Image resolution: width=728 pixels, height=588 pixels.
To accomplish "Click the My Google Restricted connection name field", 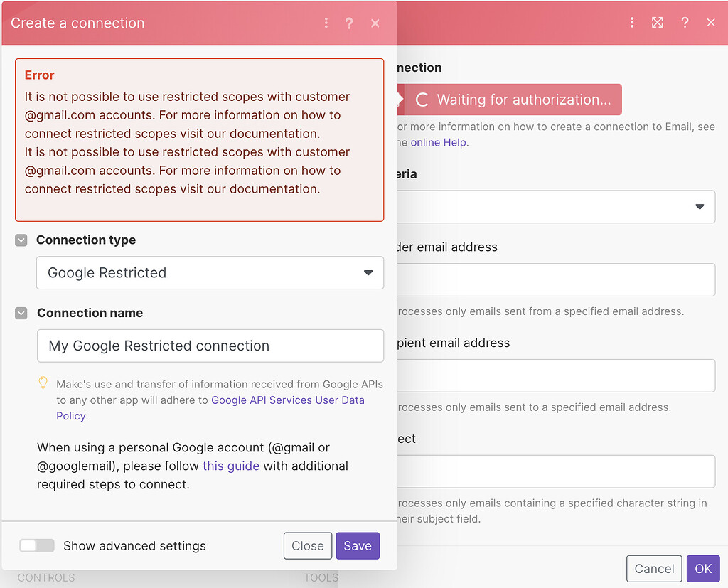I will [x=210, y=346].
